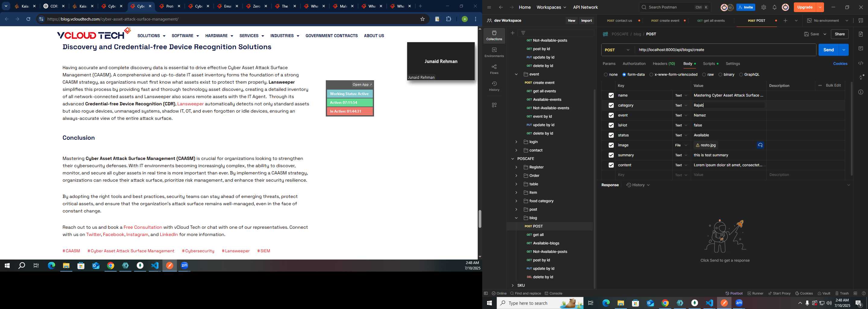The width and height of the screenshot is (868, 309).
Task: Click the Free Consultation link
Action: pos(143,227)
